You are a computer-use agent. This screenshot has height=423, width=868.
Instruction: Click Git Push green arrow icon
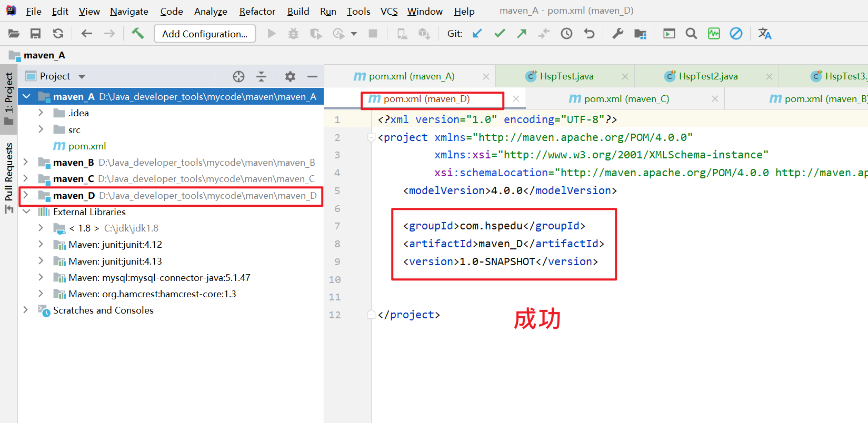click(522, 34)
